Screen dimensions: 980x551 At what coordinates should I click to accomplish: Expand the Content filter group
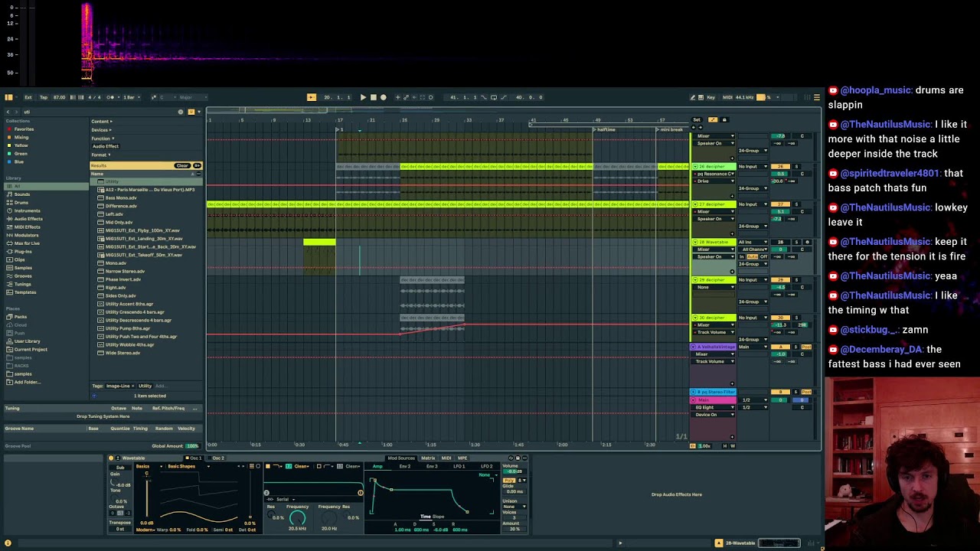102,121
